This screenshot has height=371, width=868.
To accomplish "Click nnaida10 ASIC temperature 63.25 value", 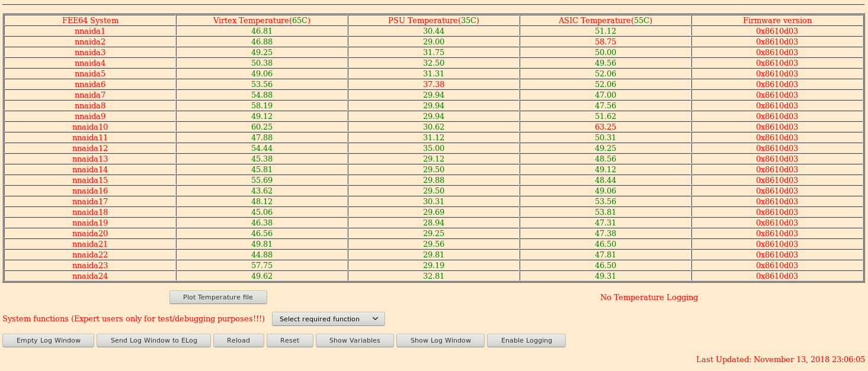I will coord(606,127).
